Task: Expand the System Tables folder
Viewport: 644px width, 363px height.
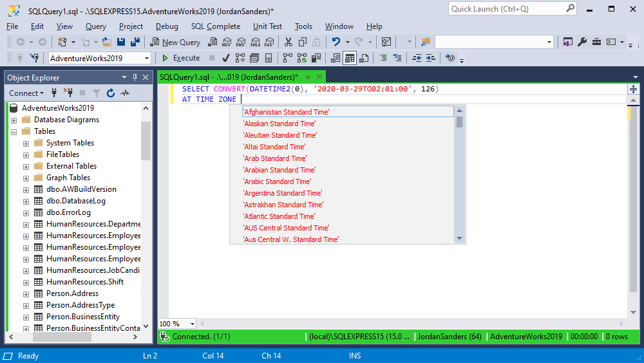Action: 26,144
